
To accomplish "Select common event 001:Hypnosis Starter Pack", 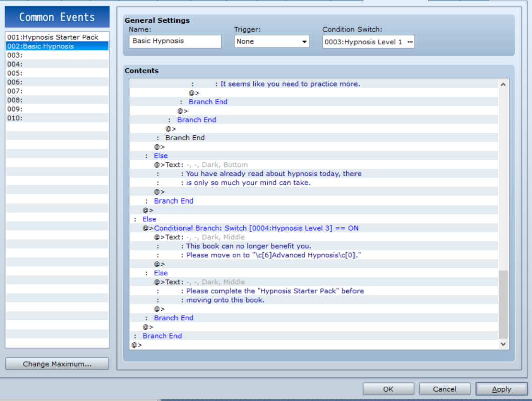I will point(57,37).
